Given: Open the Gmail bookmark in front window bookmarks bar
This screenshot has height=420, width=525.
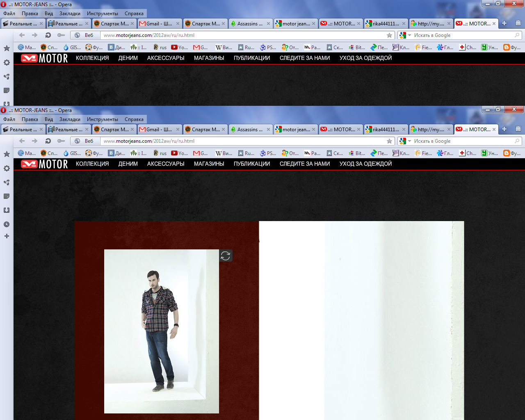Looking at the screenshot, I should 201,153.
